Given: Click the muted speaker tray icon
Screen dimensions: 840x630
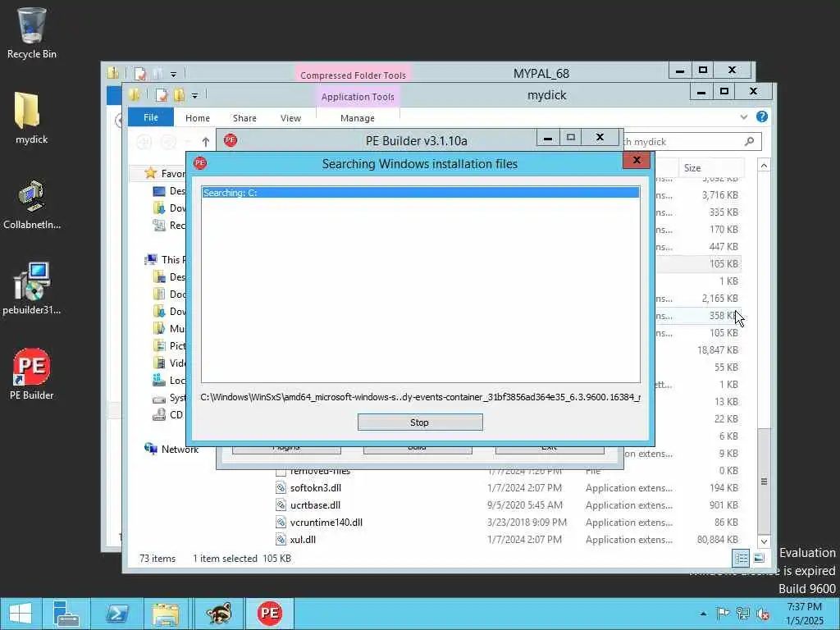Looking at the screenshot, I should click(x=763, y=614).
